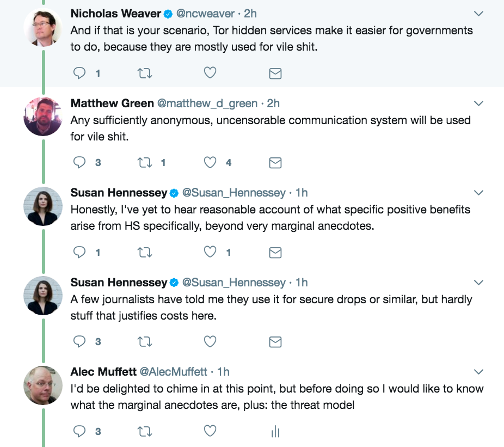
Task: Retweet Nicholas Weaver's tweet
Action: pos(145,74)
